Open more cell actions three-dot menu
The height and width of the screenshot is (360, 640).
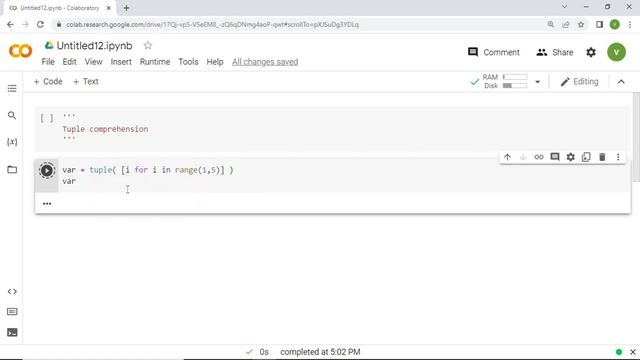618,157
